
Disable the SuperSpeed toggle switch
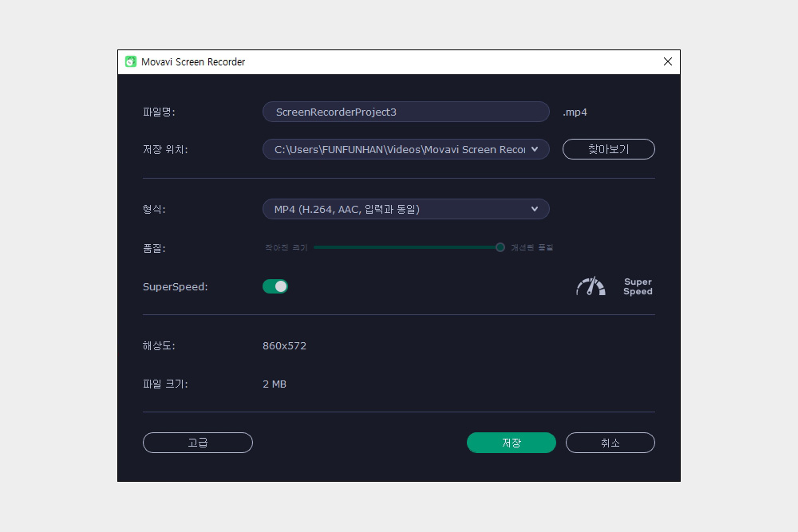tap(275, 286)
